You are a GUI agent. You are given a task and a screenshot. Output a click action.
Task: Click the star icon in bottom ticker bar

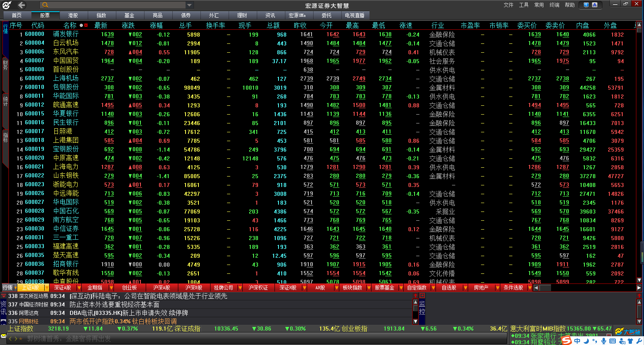pos(21,339)
